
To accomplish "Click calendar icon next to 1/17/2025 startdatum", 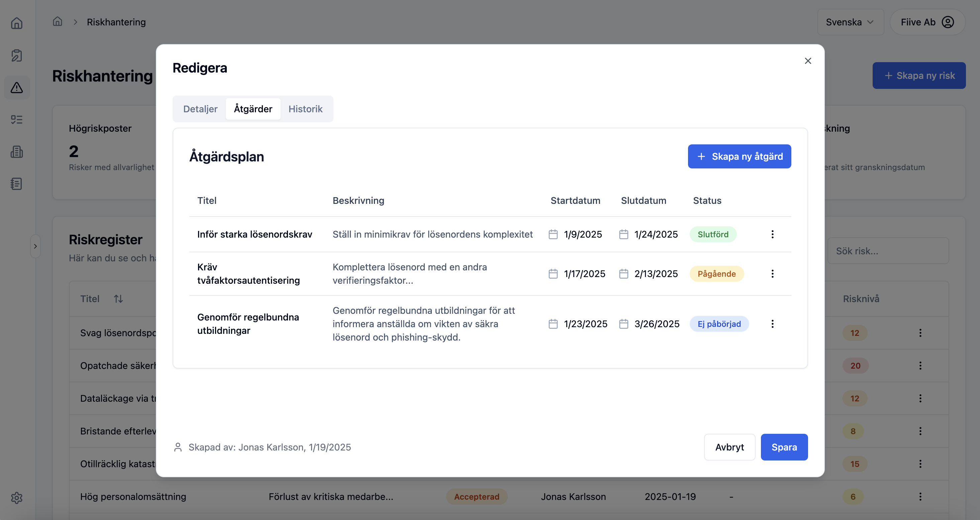I will (x=553, y=273).
